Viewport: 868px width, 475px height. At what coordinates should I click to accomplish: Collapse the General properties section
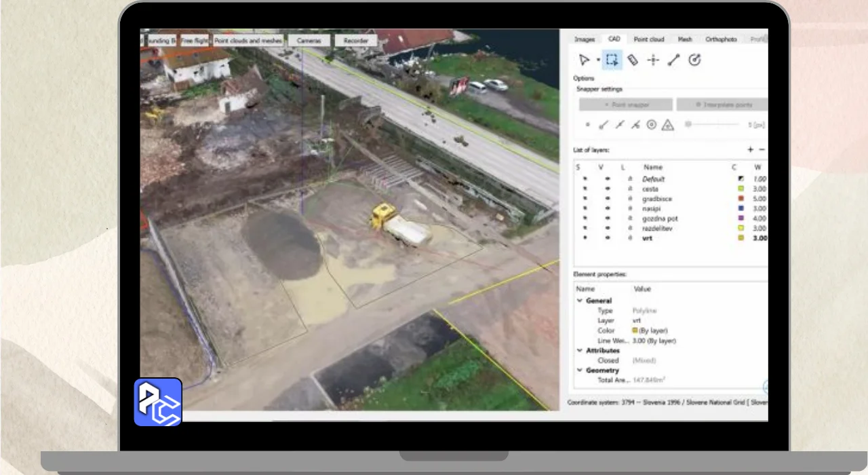(x=580, y=301)
